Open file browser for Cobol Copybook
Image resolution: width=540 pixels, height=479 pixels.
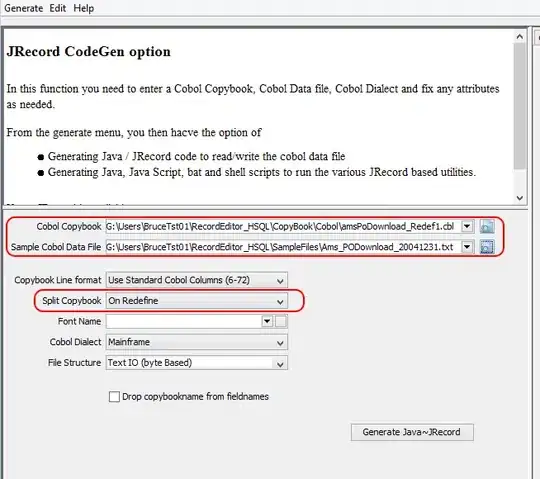tap(487, 227)
